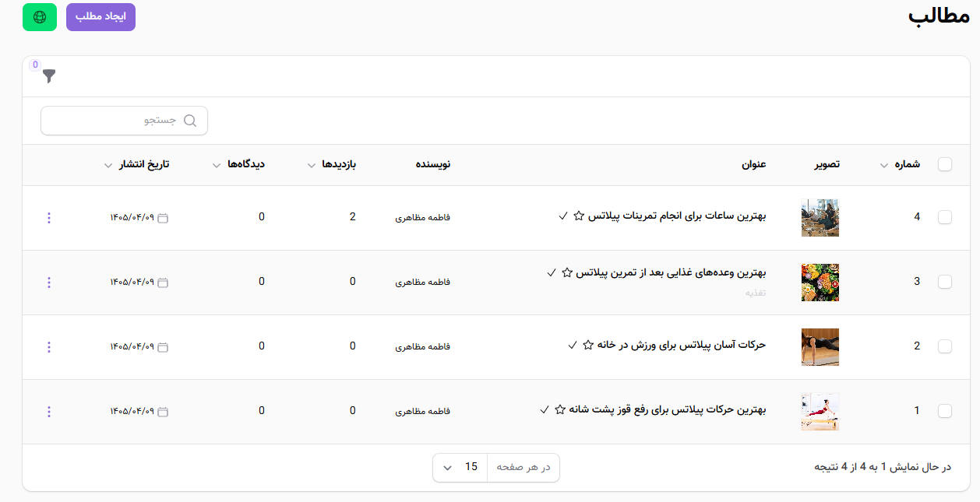This screenshot has width=980, height=502.
Task: Sort by تاریخ انتشار column
Action: [136, 164]
